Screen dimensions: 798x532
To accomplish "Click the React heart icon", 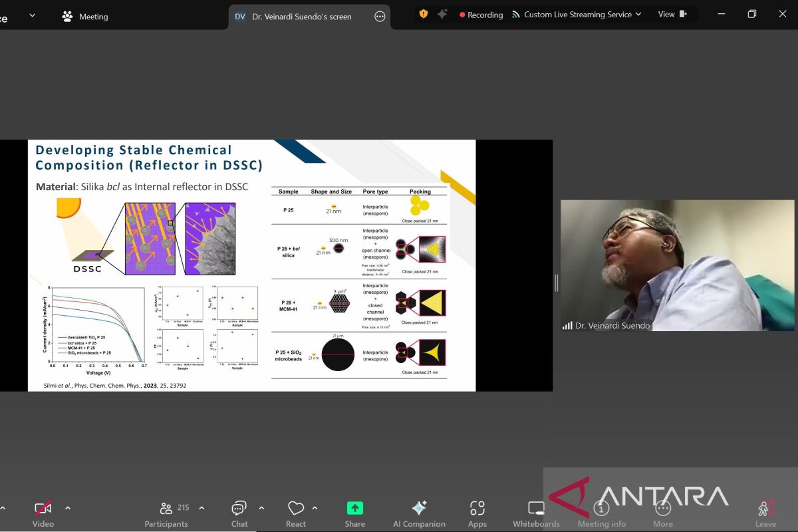I will [296, 513].
